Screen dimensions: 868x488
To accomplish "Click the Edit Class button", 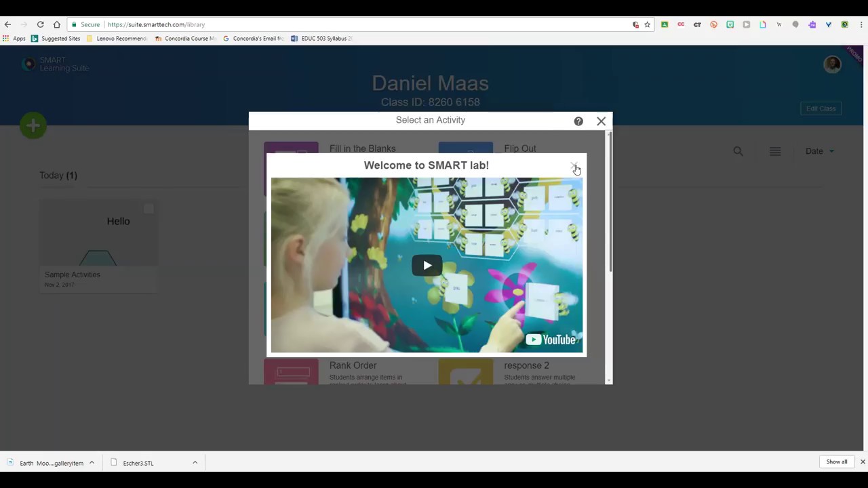I will 821,108.
